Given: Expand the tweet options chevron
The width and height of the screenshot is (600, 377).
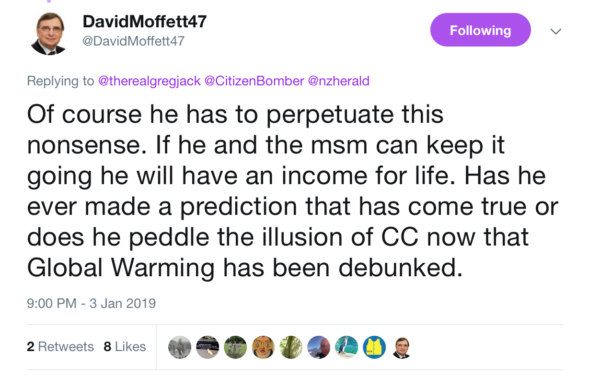Looking at the screenshot, I should pyautogui.click(x=556, y=31).
